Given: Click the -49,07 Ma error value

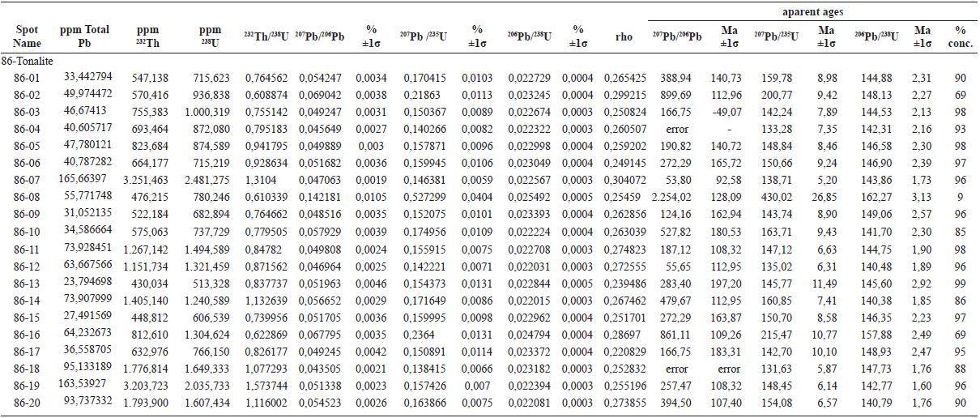Looking at the screenshot, I should coord(730,111).
